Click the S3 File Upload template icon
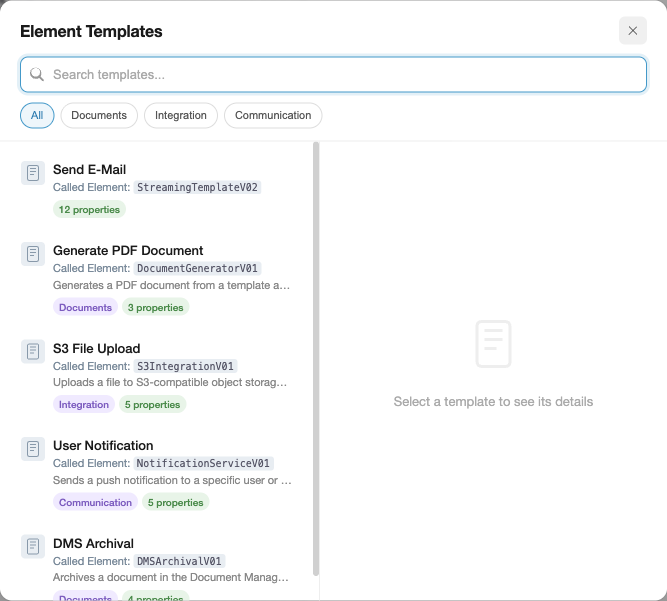Viewport: 667px width, 601px height. [33, 352]
